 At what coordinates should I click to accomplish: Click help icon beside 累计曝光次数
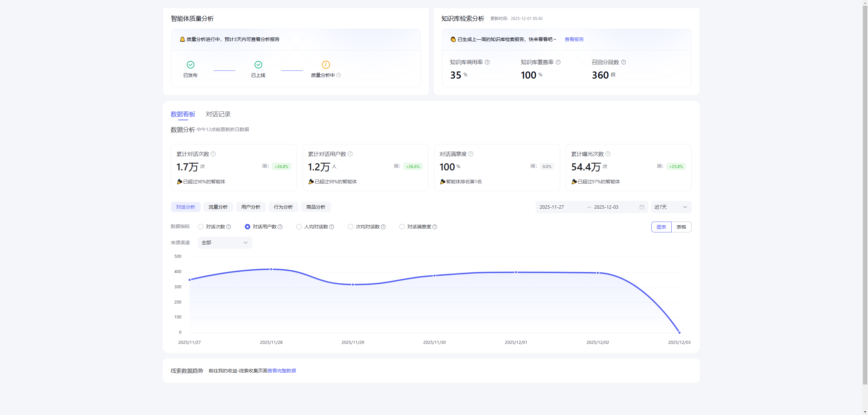608,154
